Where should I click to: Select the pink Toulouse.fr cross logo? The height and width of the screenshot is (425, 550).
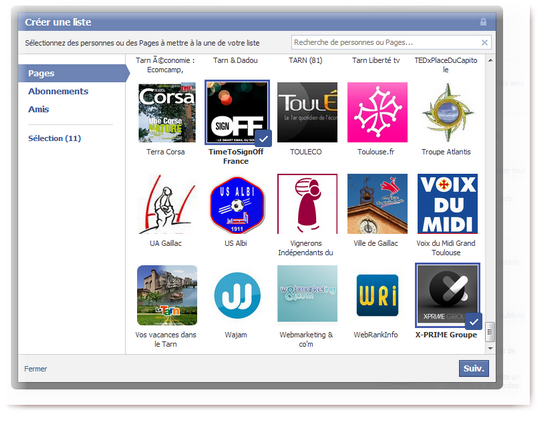click(377, 113)
